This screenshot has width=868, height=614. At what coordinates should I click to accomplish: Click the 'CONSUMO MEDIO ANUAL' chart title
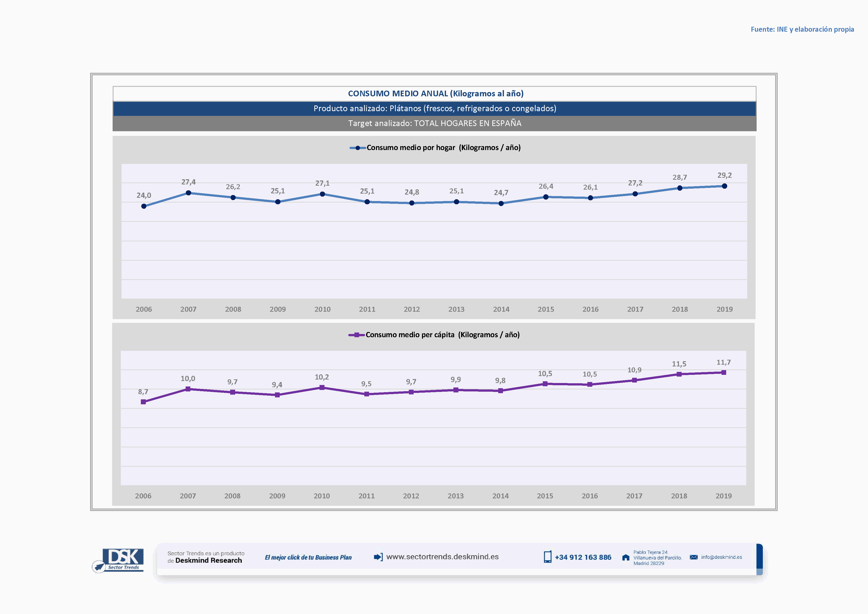coord(435,93)
